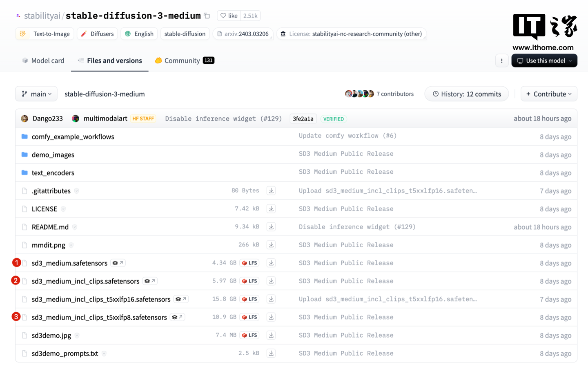This screenshot has height=374, width=588.
Task: Click the pickle scan icon beside sd3_medium_incl_clips.safetensors
Action: (150, 281)
